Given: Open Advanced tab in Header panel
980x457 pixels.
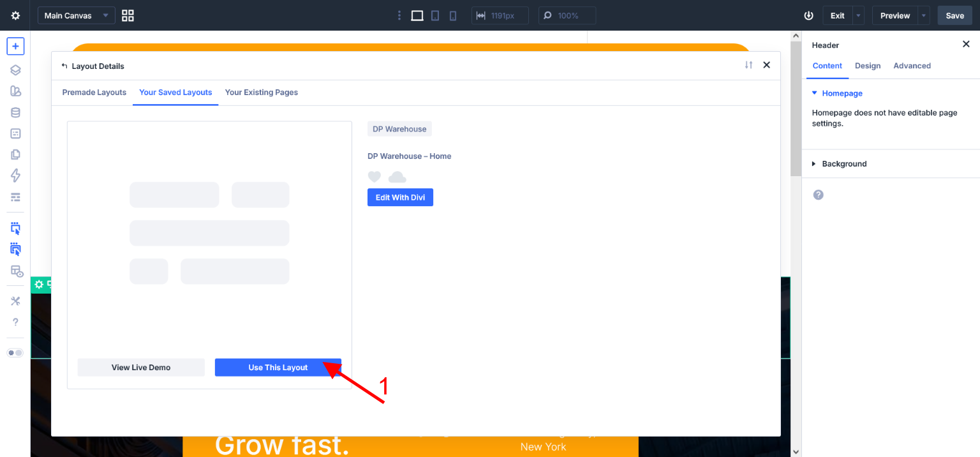Looking at the screenshot, I should pos(912,66).
